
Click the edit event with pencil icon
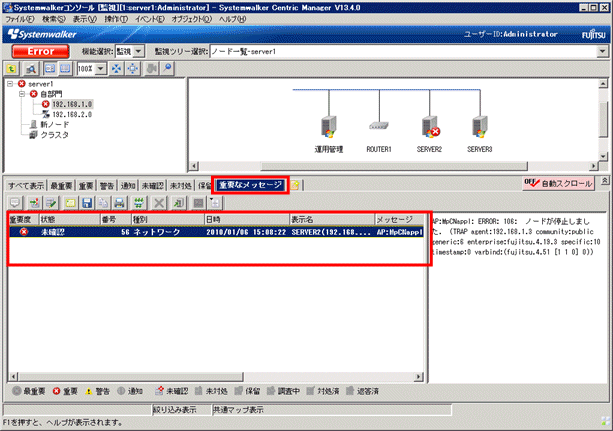(x=51, y=203)
